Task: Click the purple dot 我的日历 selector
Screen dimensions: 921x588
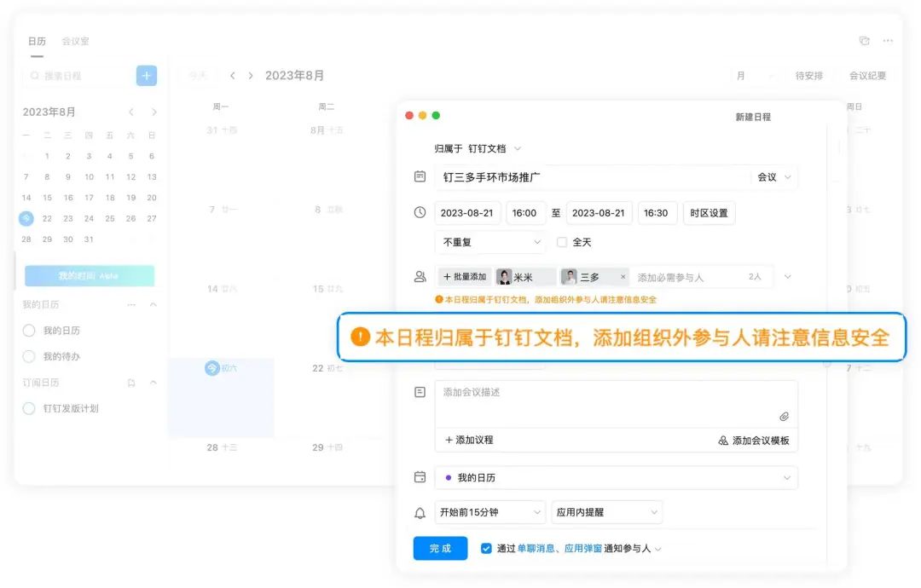Action: coord(616,478)
